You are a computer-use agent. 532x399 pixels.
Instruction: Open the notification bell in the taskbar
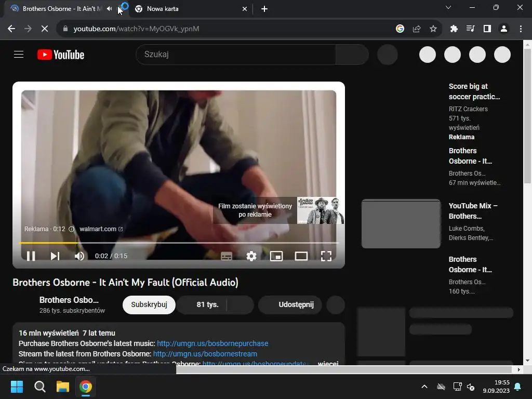tap(518, 387)
